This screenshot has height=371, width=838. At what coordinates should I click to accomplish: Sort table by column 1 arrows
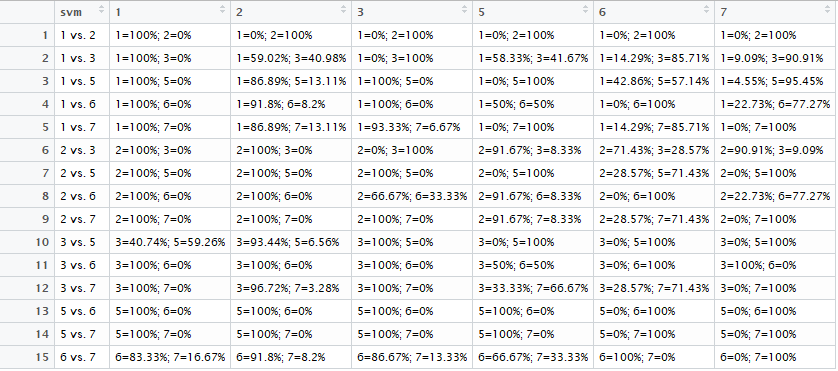(x=222, y=9)
